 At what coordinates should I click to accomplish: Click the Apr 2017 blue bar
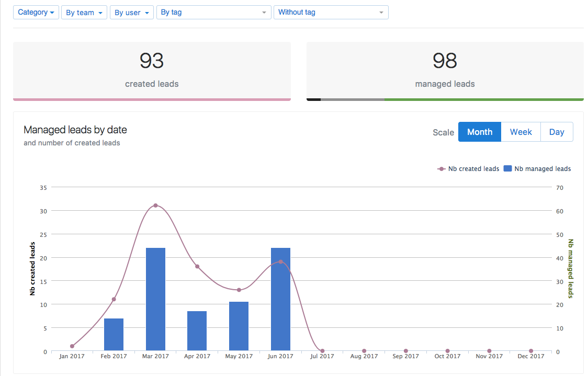coord(197,331)
